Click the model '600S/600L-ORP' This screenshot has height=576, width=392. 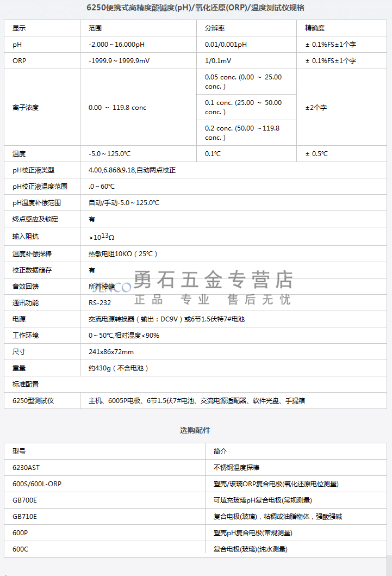click(37, 484)
